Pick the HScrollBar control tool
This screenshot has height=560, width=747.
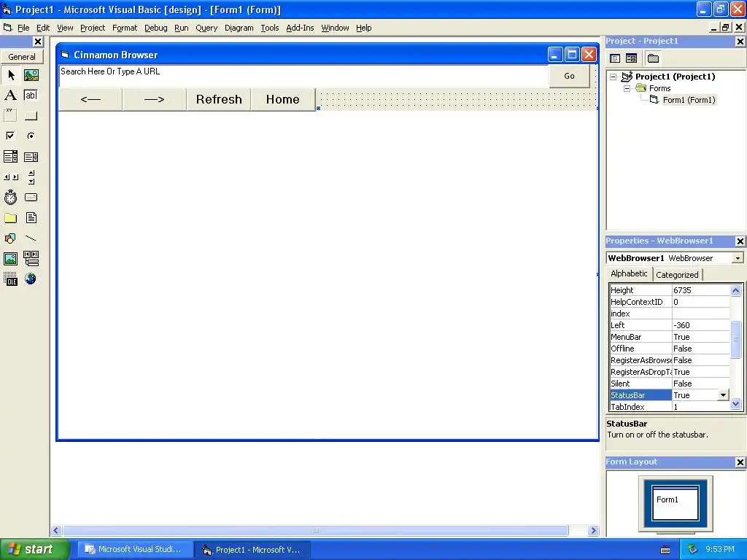11,177
